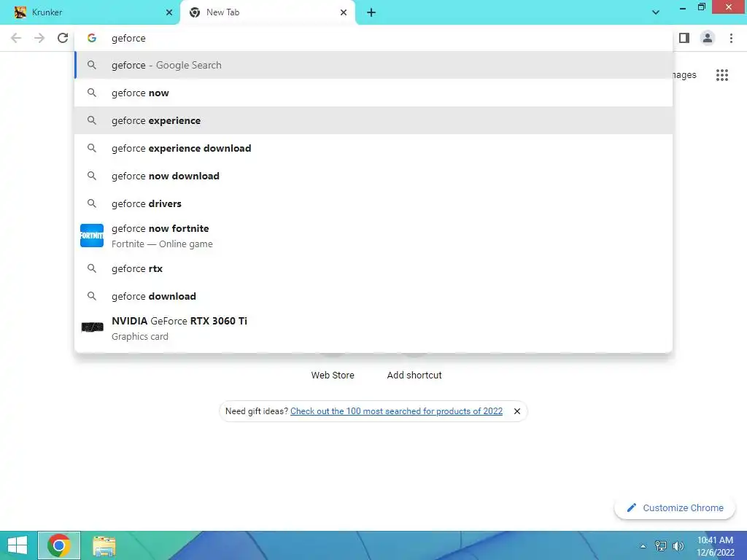The width and height of the screenshot is (747, 560).
Task: Click the network tray icon
Action: coord(660,546)
